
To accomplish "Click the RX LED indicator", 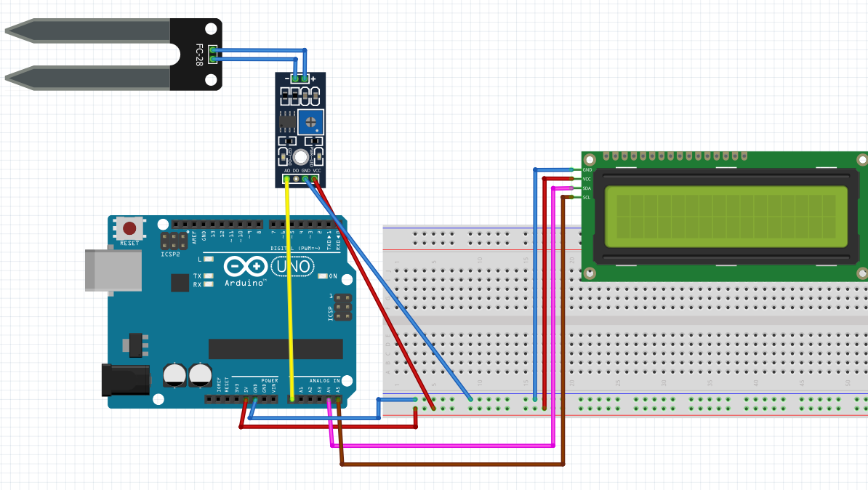I will pos(209,284).
